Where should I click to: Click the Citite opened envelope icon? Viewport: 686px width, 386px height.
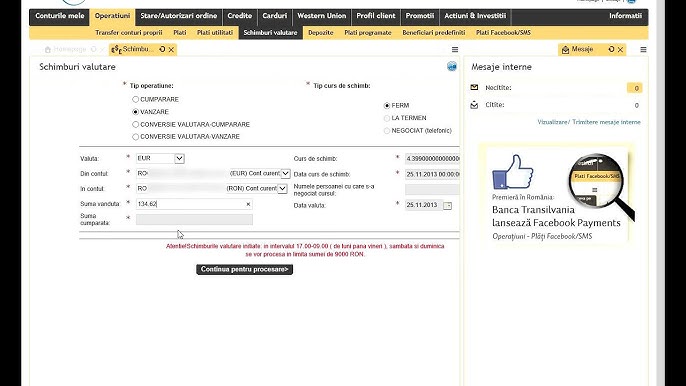click(474, 105)
